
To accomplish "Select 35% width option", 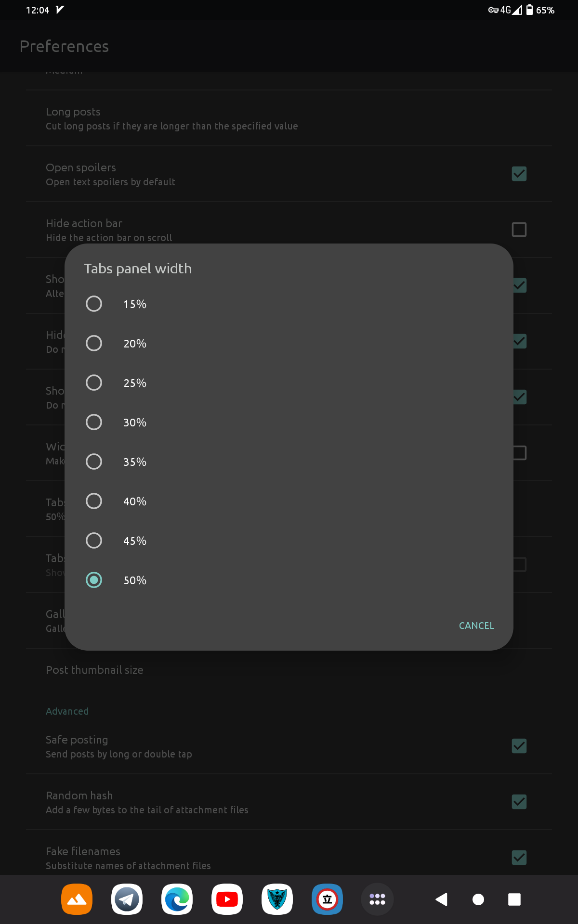I will pos(289,462).
